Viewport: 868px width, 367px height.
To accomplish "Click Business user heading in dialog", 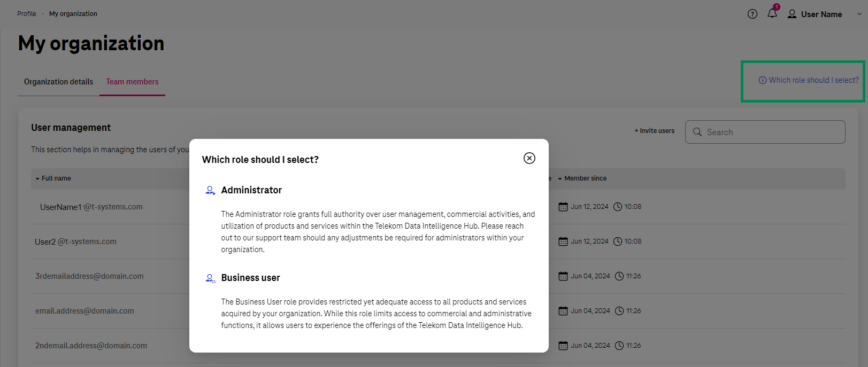I will point(250,278).
